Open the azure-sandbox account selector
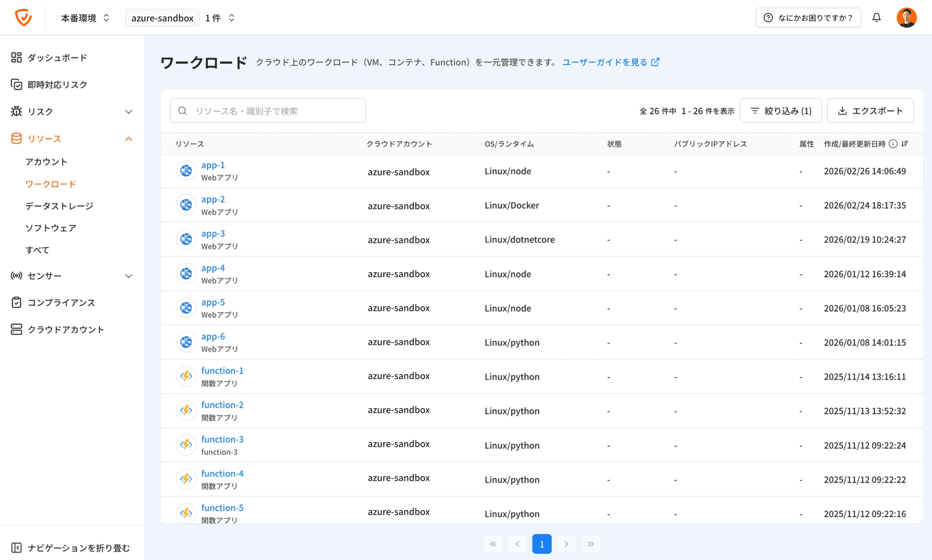 (162, 18)
